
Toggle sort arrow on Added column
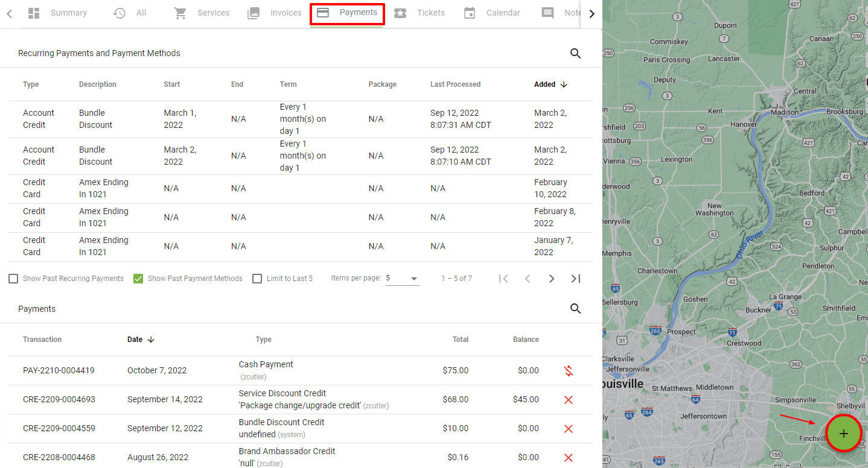[x=564, y=84]
